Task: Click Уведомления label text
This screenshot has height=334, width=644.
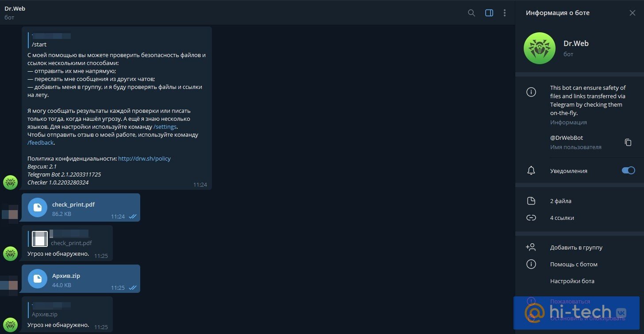Action: (569, 171)
